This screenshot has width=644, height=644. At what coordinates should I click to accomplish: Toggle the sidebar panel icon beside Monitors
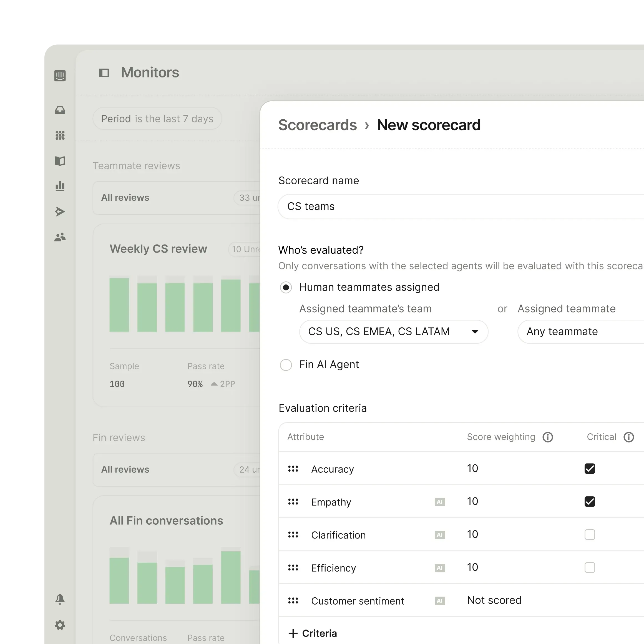(x=104, y=73)
